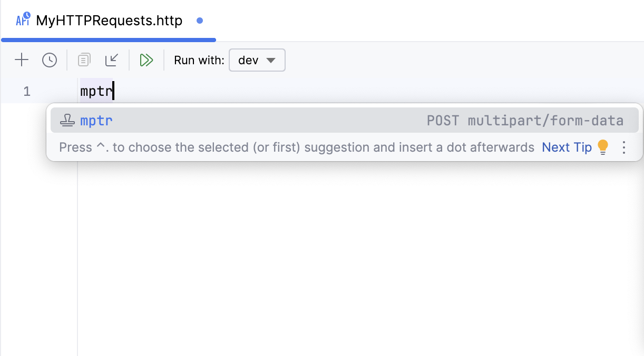
Task: Click the Next Tip link
Action: 567,147
